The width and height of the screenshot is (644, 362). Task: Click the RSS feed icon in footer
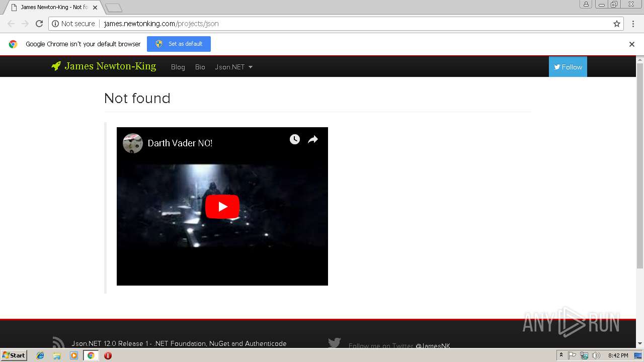[x=58, y=343]
